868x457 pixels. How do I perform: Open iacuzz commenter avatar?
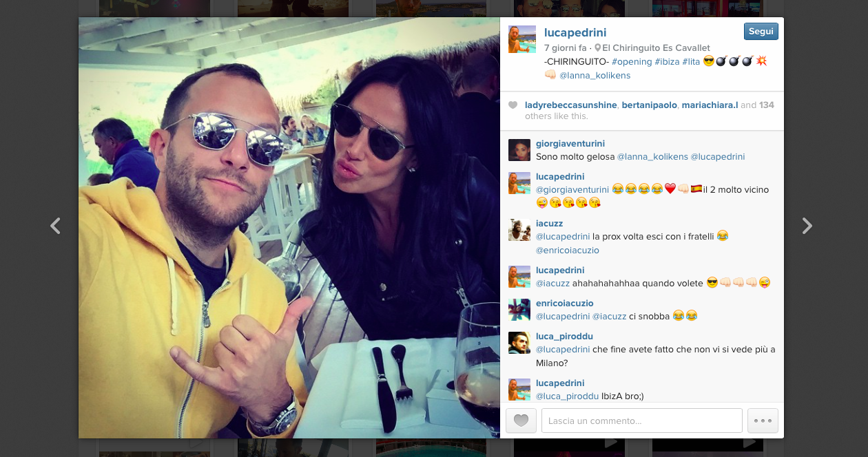519,230
